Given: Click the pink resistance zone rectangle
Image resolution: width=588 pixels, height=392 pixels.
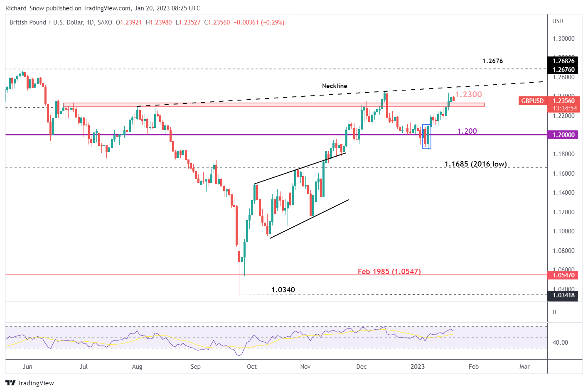Looking at the screenshot, I should pos(274,105).
